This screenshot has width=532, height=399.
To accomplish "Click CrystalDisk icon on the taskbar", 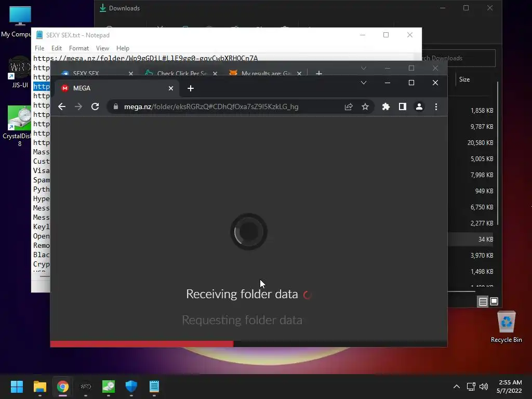I will 108,387.
